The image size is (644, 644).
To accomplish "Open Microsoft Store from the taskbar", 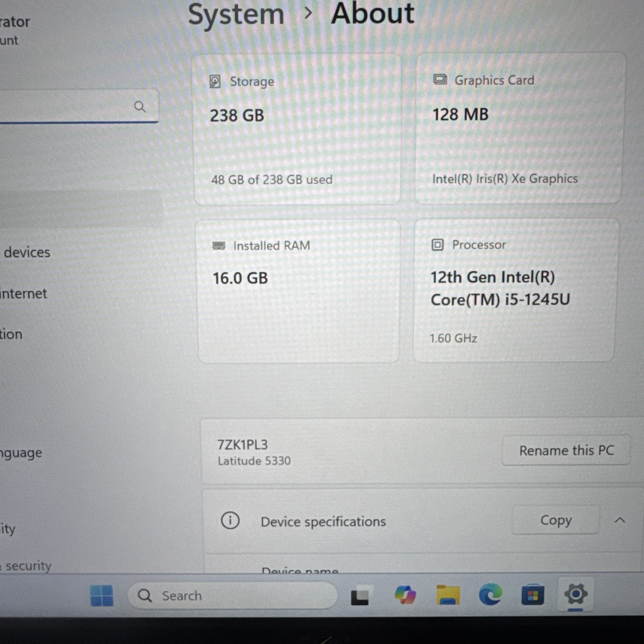I will (x=533, y=594).
